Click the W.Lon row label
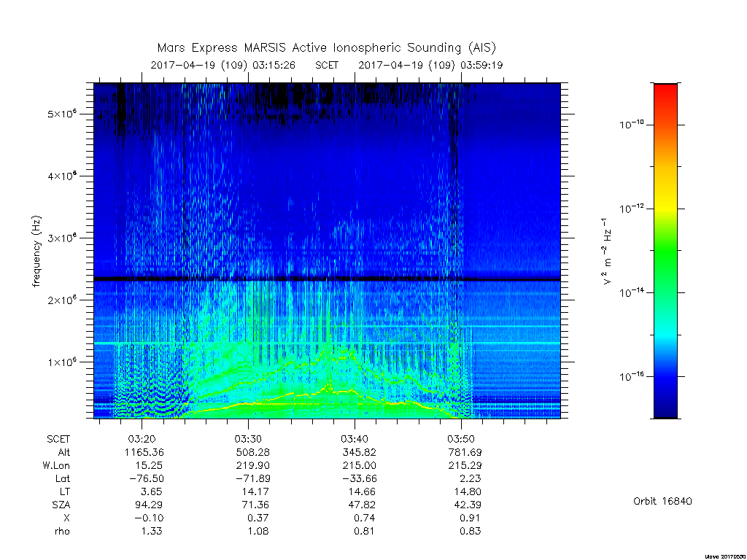 (56, 465)
